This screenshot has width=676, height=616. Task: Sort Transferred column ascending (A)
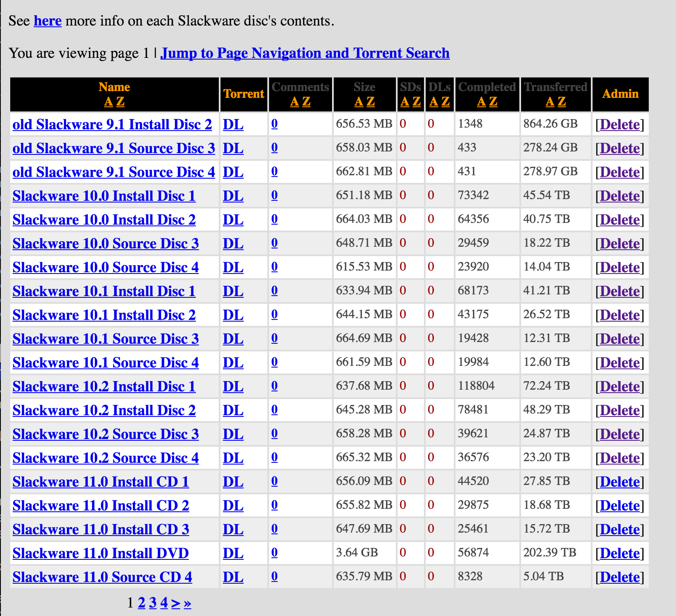pyautogui.click(x=550, y=102)
